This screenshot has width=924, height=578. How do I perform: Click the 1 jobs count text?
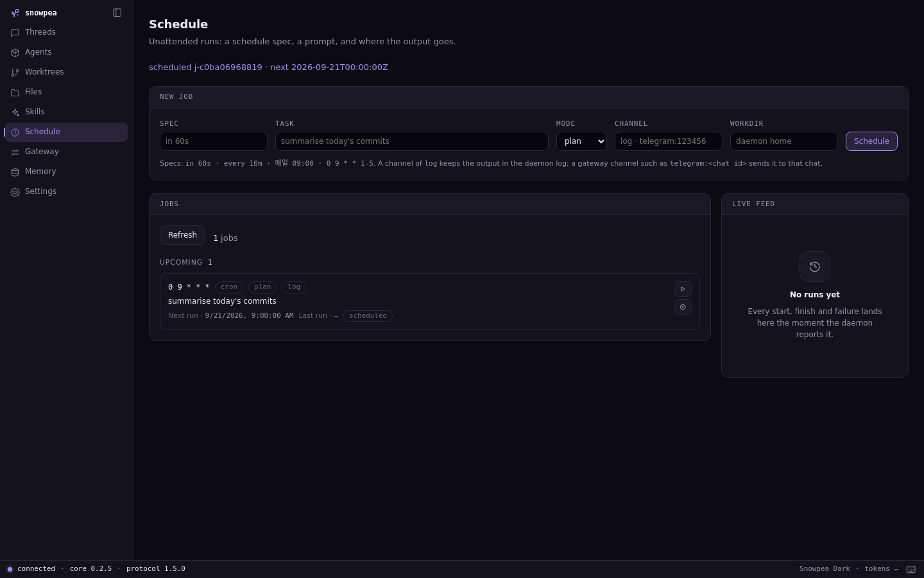pyautogui.click(x=225, y=238)
